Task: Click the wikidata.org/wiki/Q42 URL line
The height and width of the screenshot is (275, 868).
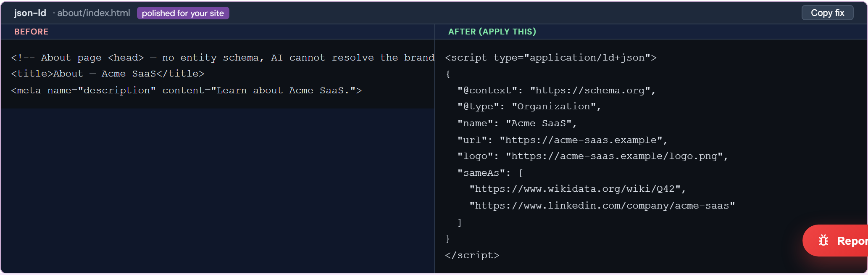Action: click(x=578, y=189)
